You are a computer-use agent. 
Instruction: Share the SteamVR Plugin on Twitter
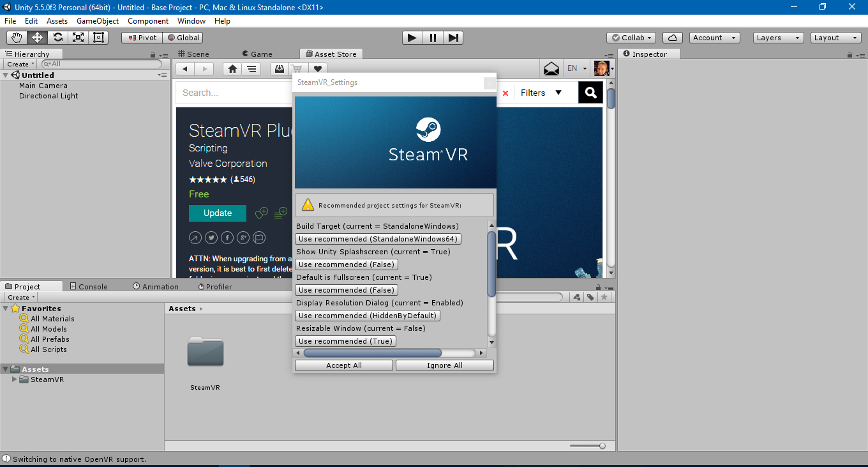(211, 237)
